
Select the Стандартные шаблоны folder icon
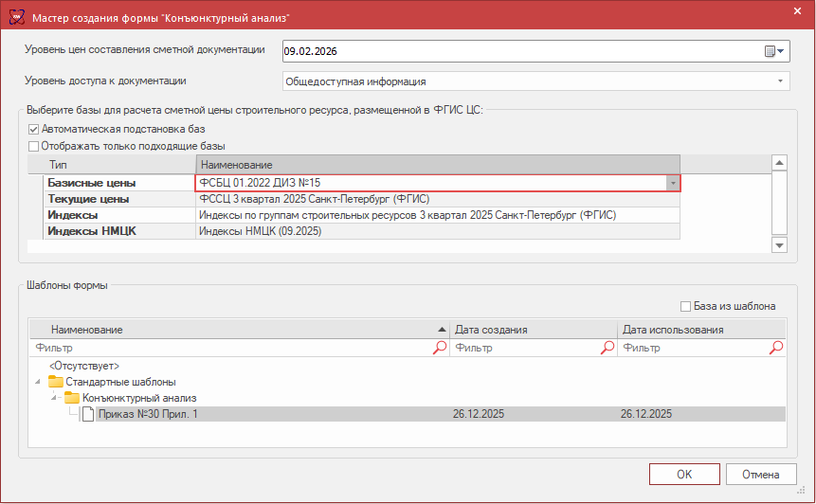point(56,382)
